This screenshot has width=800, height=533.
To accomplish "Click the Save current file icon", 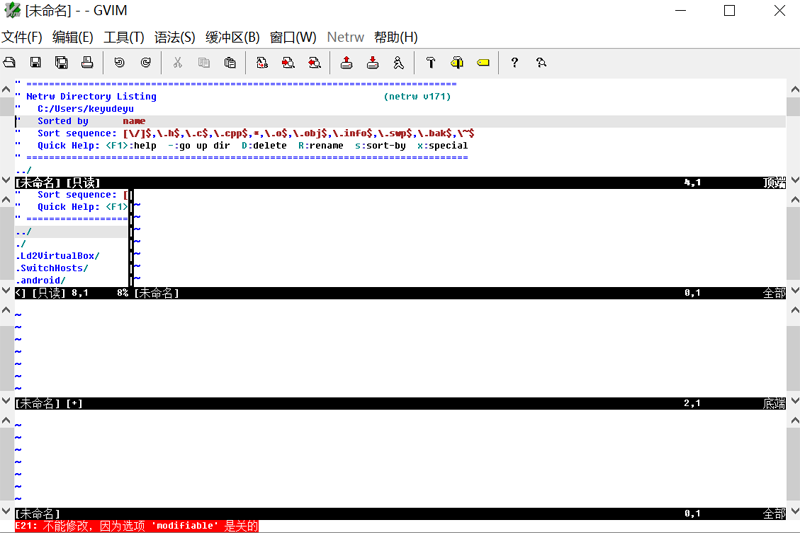I will (35, 63).
